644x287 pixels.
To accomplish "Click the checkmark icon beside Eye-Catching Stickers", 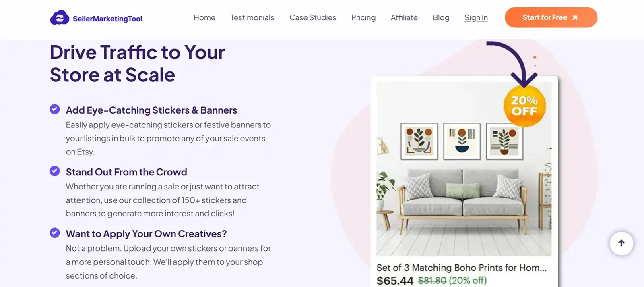I will [54, 109].
